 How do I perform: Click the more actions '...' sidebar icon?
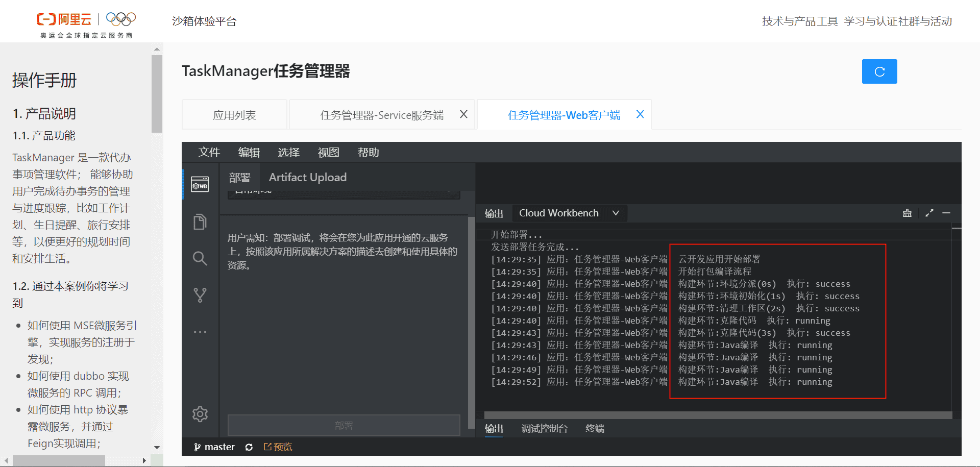(200, 331)
